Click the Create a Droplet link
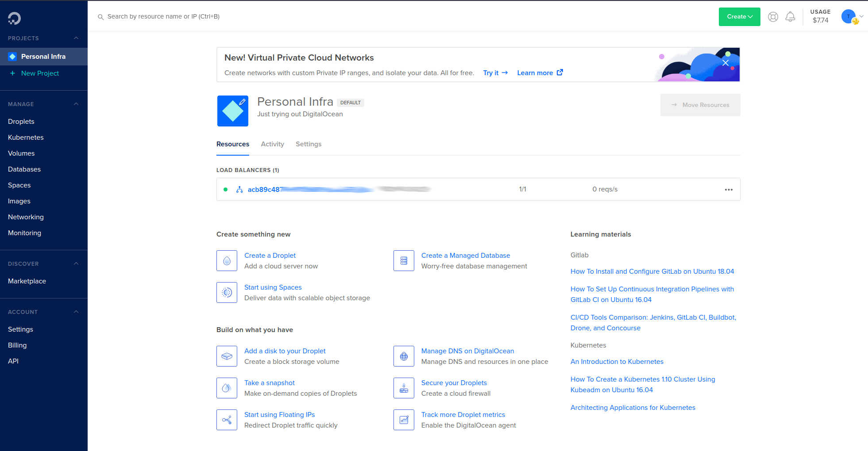868x451 pixels. pyautogui.click(x=270, y=256)
